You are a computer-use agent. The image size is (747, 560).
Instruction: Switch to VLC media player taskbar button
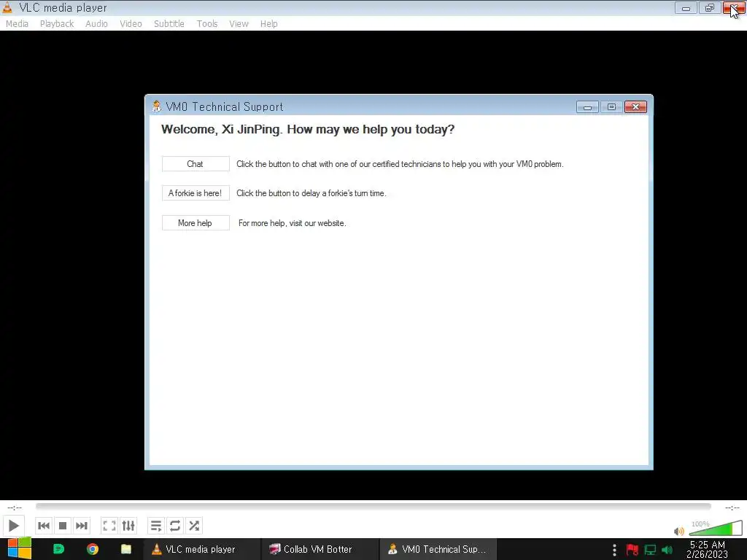click(202, 549)
